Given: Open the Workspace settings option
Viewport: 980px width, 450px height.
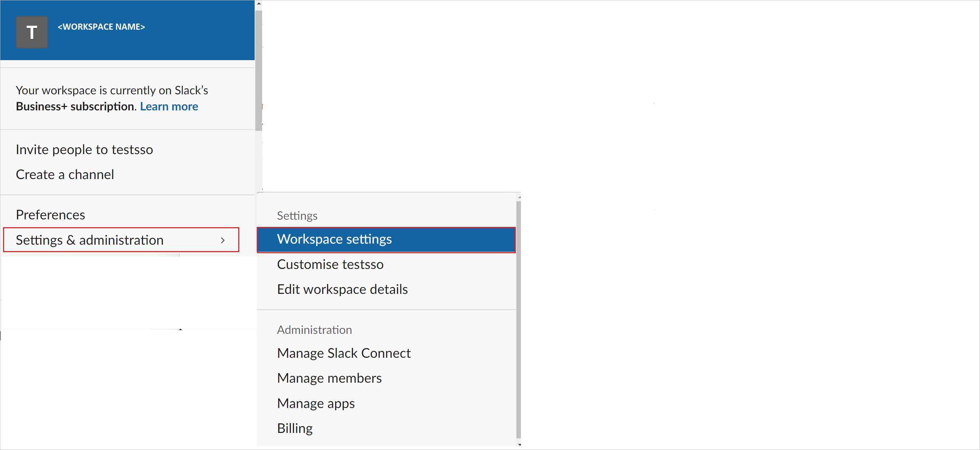Looking at the screenshot, I should tap(387, 238).
